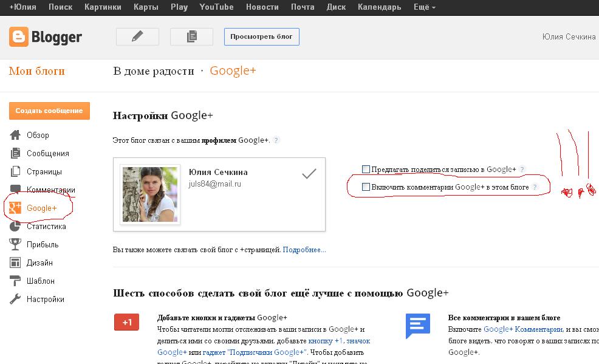Click the pencil icon to create a post
This screenshot has width=599, height=364.
(x=137, y=36)
